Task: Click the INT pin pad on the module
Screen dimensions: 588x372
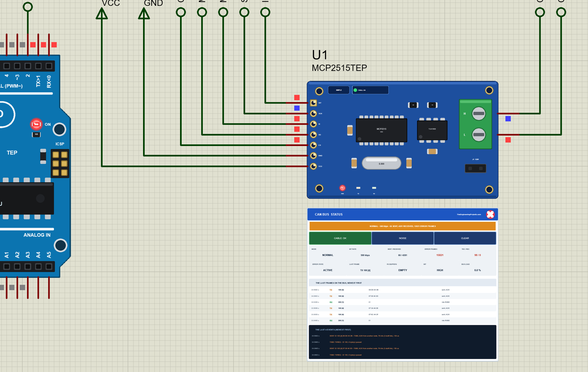Action: coord(313,103)
